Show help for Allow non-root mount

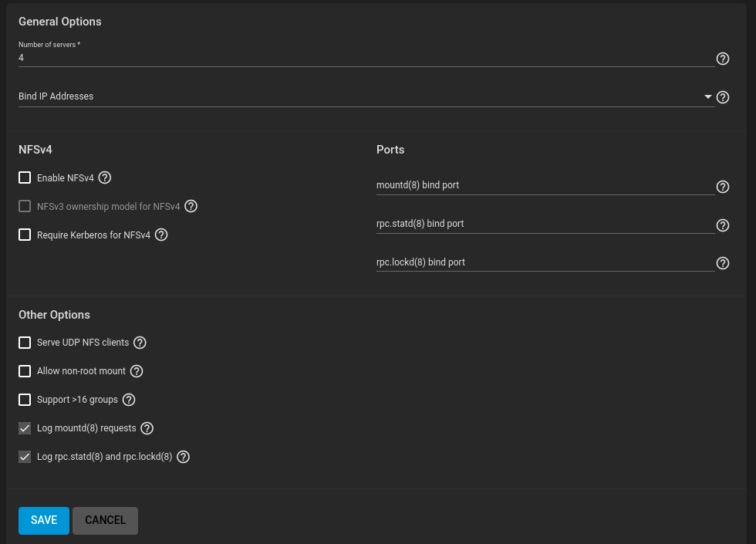tap(137, 371)
